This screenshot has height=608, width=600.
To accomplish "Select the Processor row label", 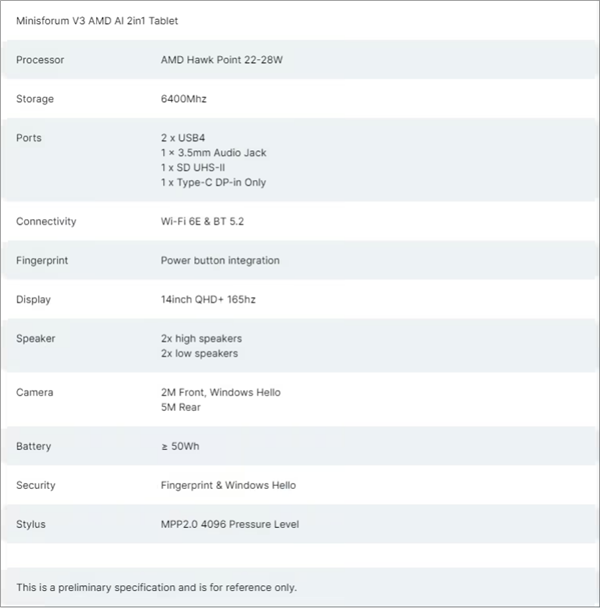I will [40, 60].
